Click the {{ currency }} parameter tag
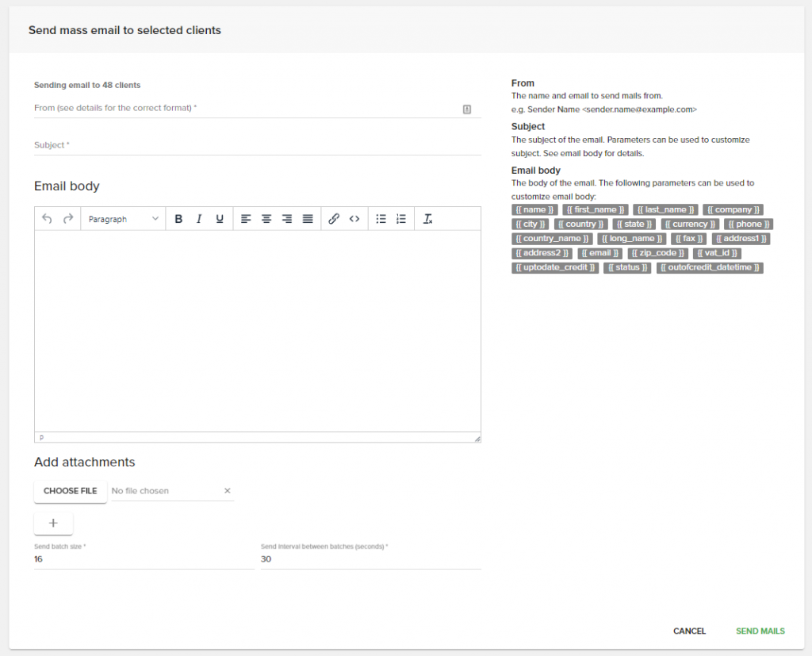The image size is (812, 656). (x=690, y=224)
